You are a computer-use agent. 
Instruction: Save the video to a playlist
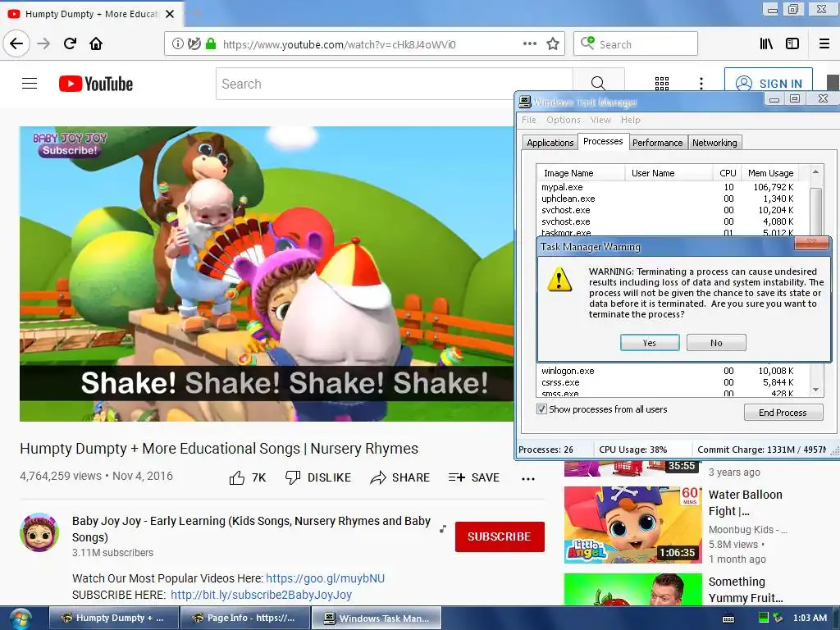[473, 477]
